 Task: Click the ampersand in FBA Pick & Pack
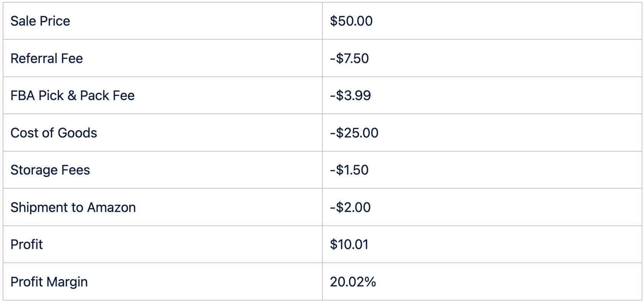click(x=72, y=95)
